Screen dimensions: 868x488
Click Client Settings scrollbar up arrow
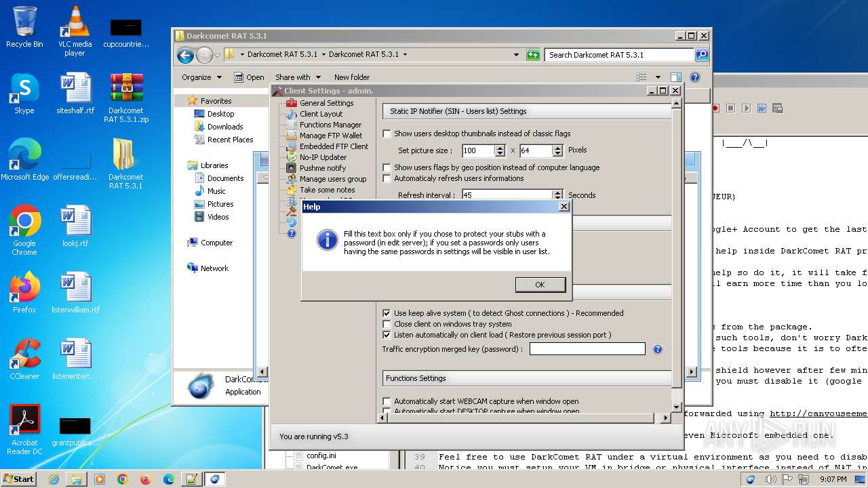coord(676,104)
